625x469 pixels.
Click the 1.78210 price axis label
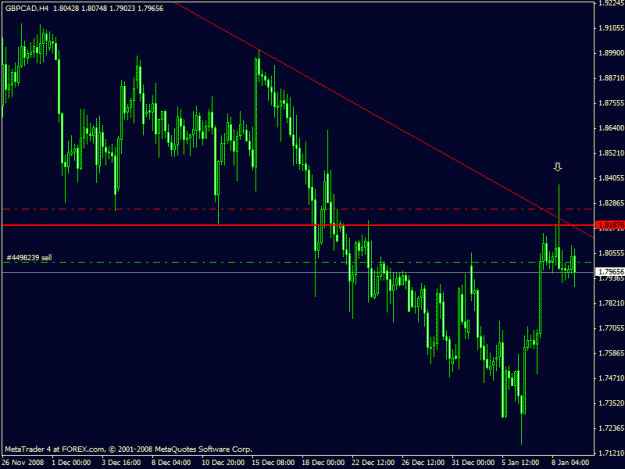(611, 303)
